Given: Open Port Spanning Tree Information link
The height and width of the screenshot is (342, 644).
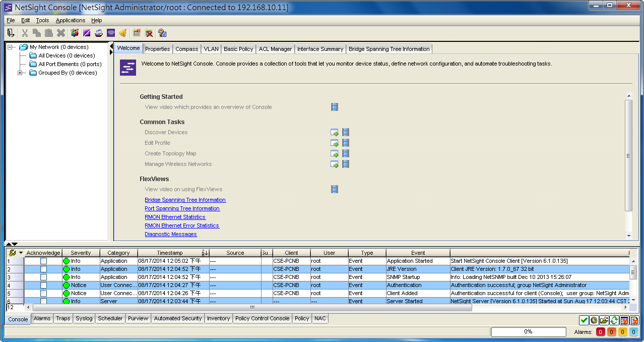Looking at the screenshot, I should 182,208.
